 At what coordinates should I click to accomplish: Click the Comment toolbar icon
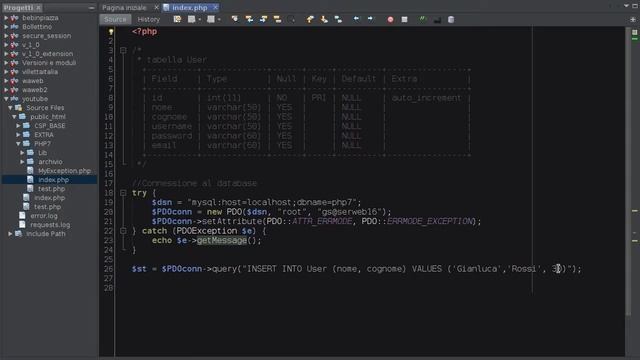click(x=437, y=19)
